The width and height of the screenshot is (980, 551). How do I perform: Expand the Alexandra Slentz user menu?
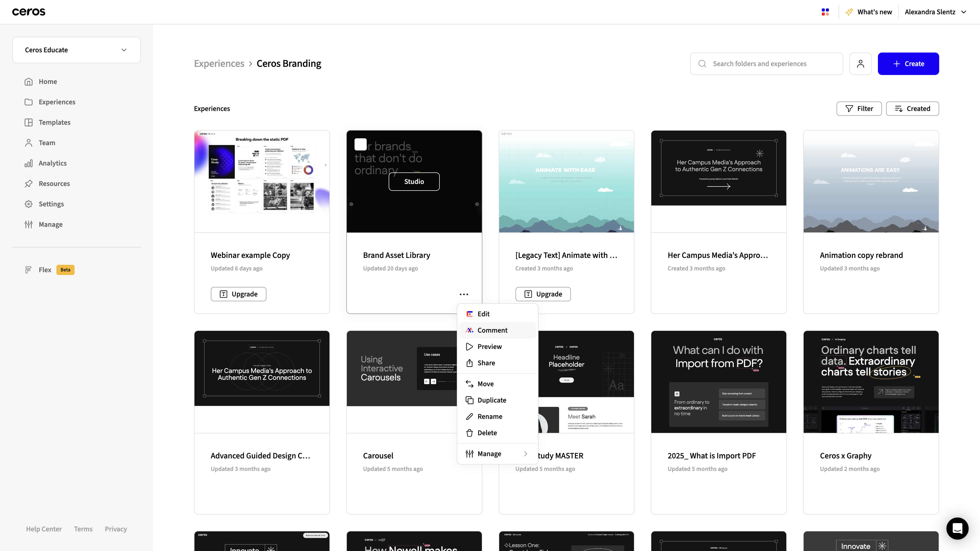935,12
